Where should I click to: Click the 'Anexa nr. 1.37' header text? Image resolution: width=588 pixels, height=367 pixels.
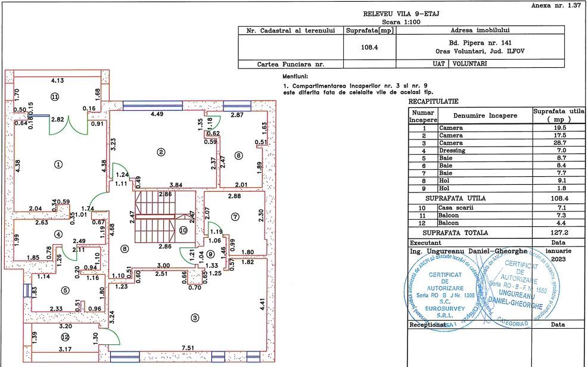point(556,5)
